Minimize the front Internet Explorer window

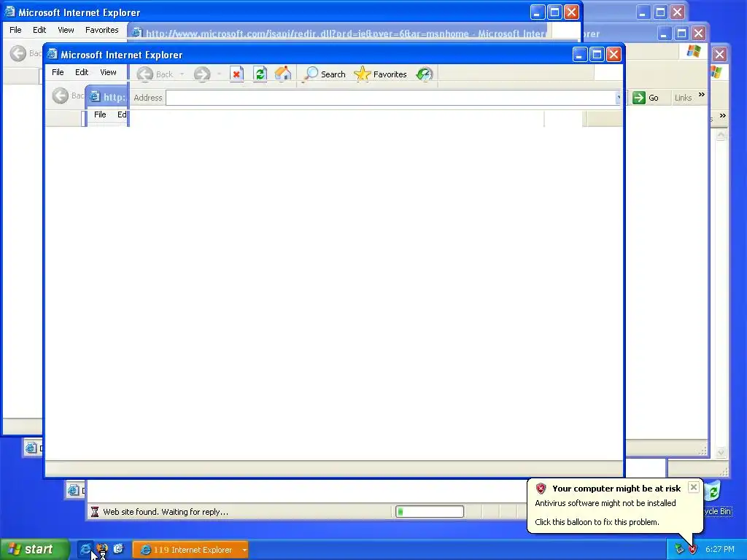(579, 55)
